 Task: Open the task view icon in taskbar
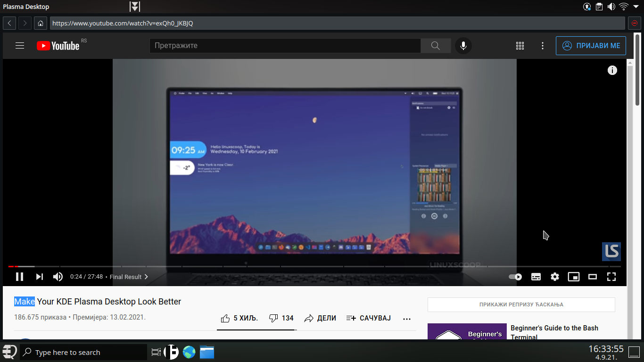pyautogui.click(x=156, y=352)
